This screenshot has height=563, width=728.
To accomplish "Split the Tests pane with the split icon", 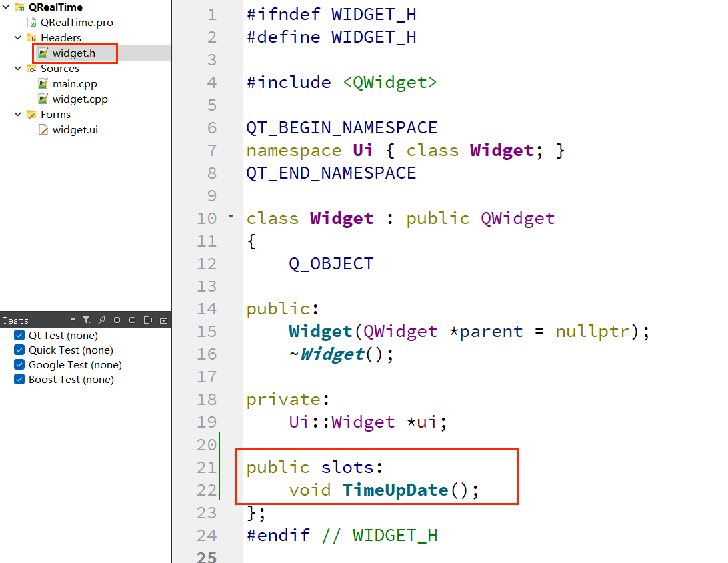I will click(x=148, y=320).
